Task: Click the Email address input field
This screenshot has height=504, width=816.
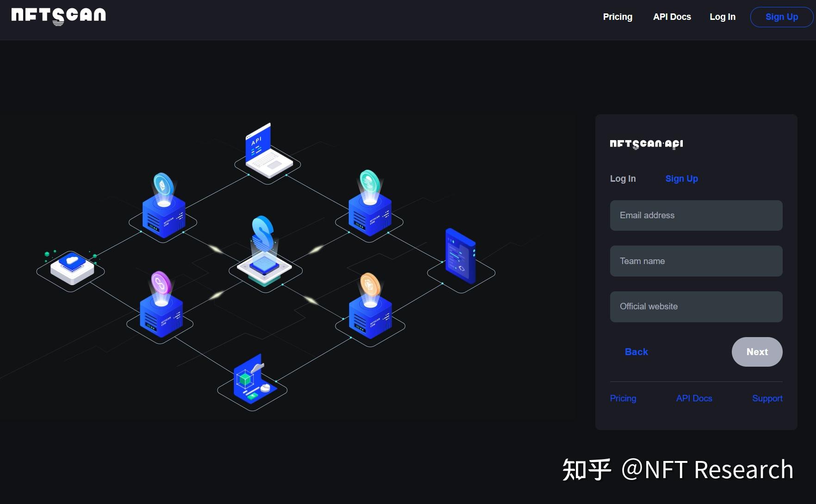Action: 696,215
